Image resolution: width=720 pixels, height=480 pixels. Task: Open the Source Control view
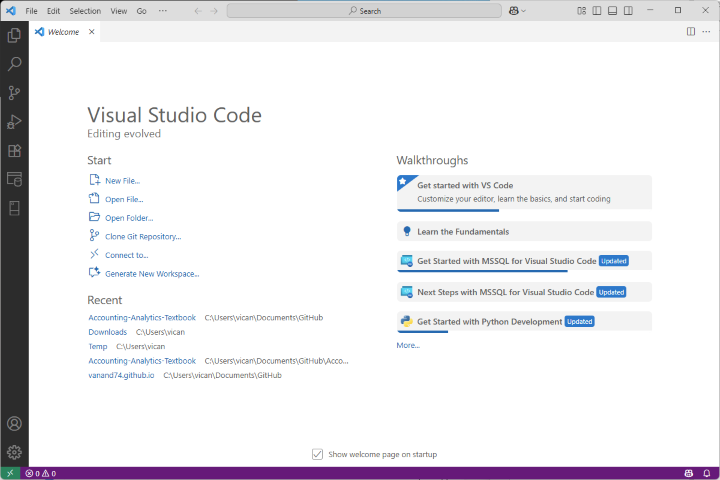[14, 93]
